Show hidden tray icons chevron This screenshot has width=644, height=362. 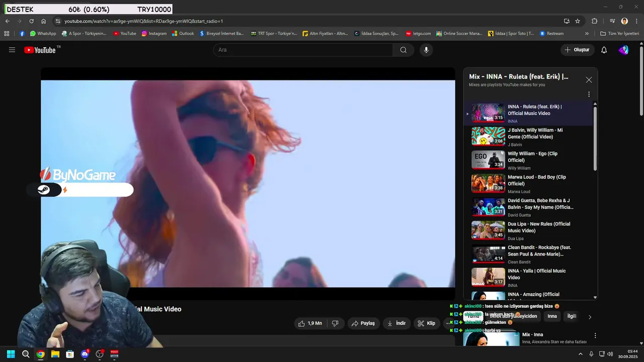[580, 354]
